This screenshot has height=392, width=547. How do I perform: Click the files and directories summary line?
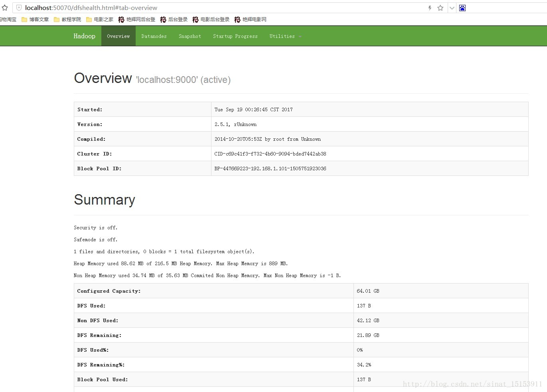pos(164,252)
